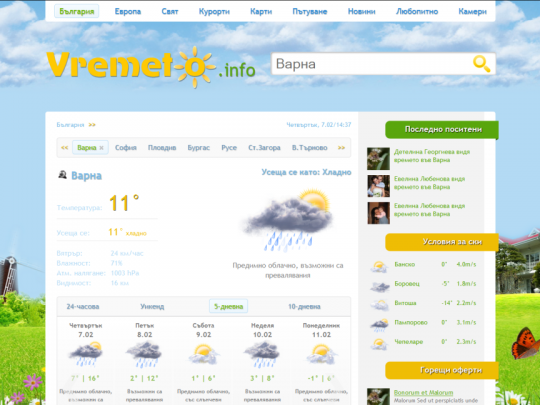The height and width of the screenshot is (405, 540).
Task: Click Чепеларе ski conditions weather icon
Action: (x=379, y=344)
